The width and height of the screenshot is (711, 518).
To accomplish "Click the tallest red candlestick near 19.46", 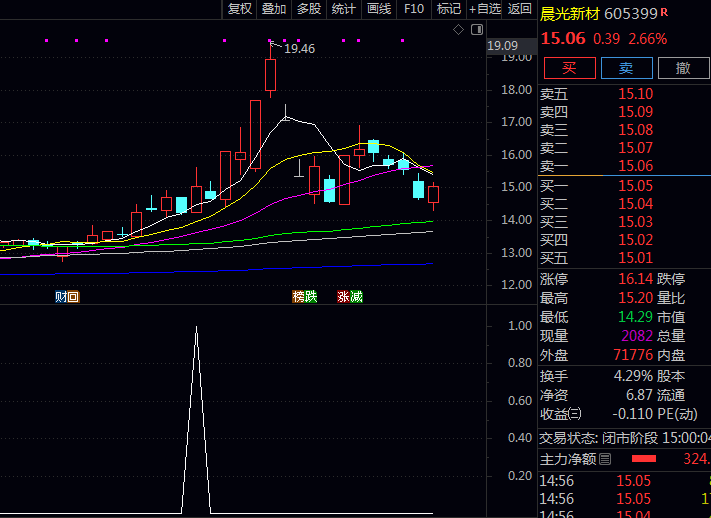I will pos(270,75).
